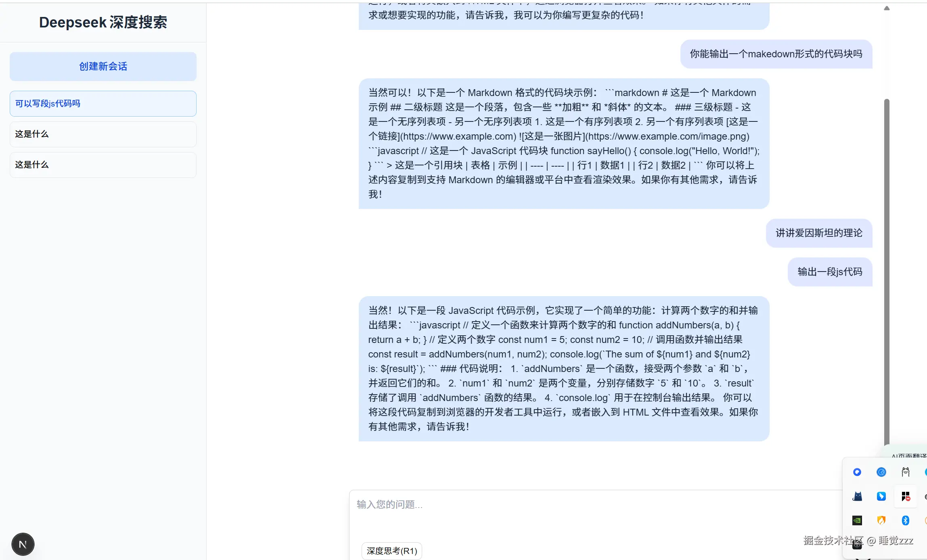927x560 pixels.
Task: Click the blue round clock-like tray icon
Action: coord(881,472)
